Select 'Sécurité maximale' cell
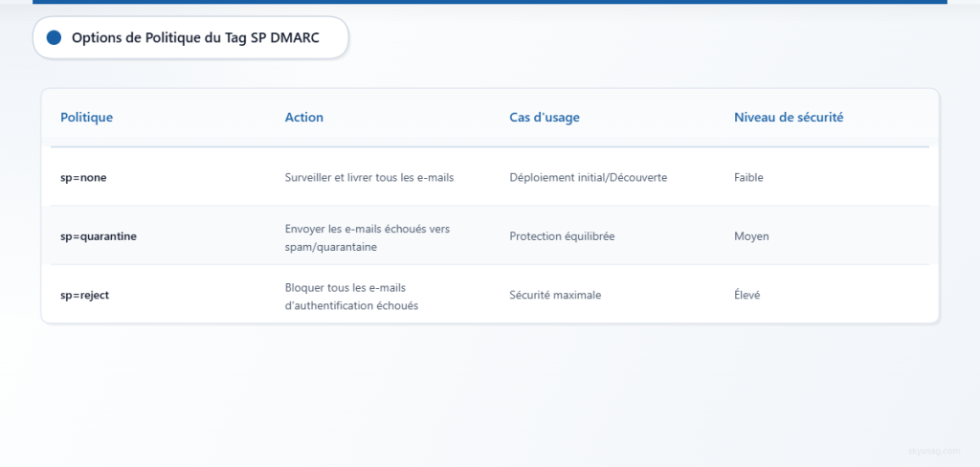The width and height of the screenshot is (980, 467). (x=555, y=295)
